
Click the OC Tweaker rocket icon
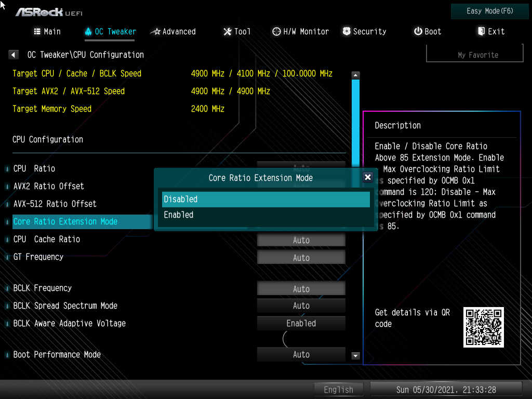point(88,32)
